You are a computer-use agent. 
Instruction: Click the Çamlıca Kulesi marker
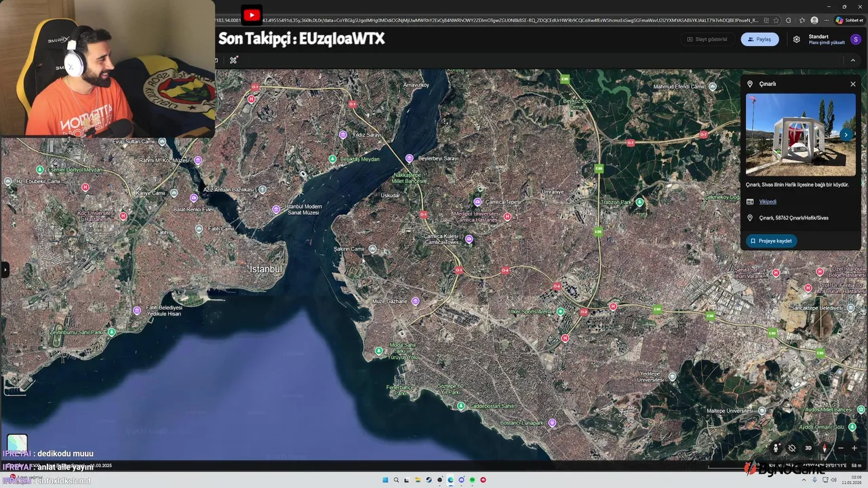[469, 239]
